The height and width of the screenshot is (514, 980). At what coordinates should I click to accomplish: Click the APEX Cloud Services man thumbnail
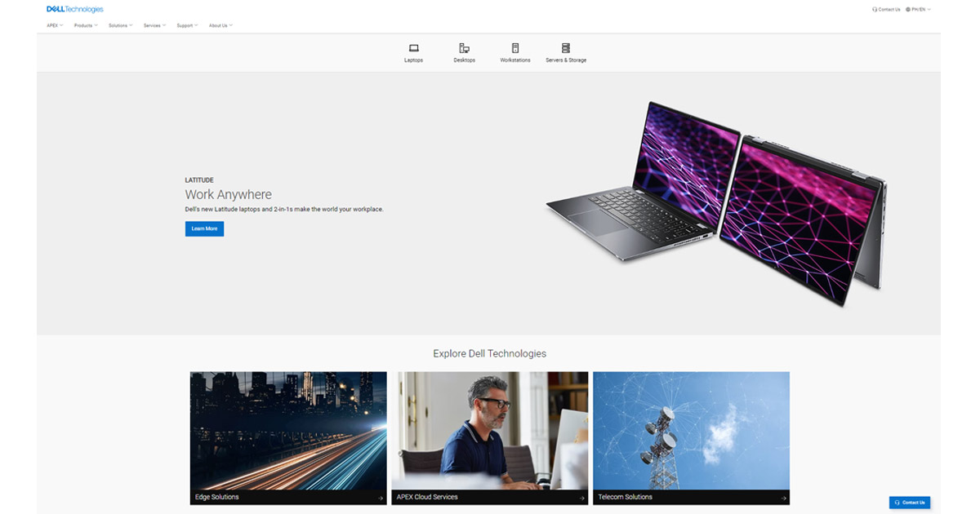(490, 431)
